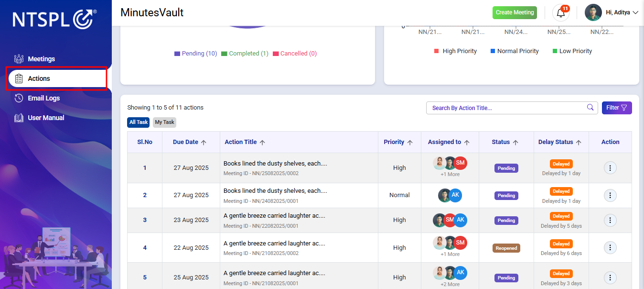Click the Create Meeting button

click(515, 12)
